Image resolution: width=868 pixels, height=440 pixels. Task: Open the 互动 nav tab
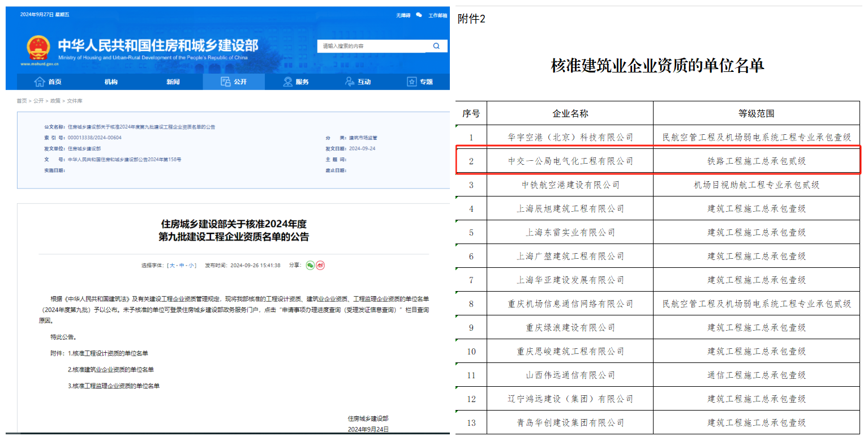(x=358, y=82)
